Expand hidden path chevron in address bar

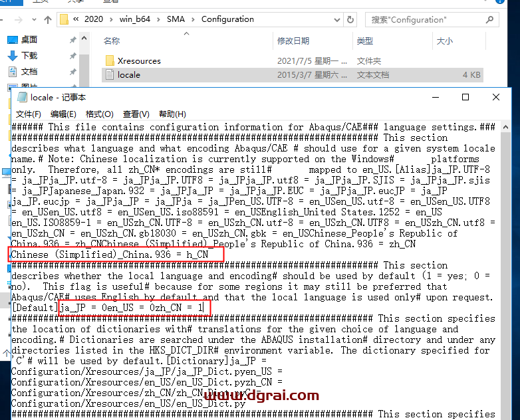pyautogui.click(x=76, y=19)
